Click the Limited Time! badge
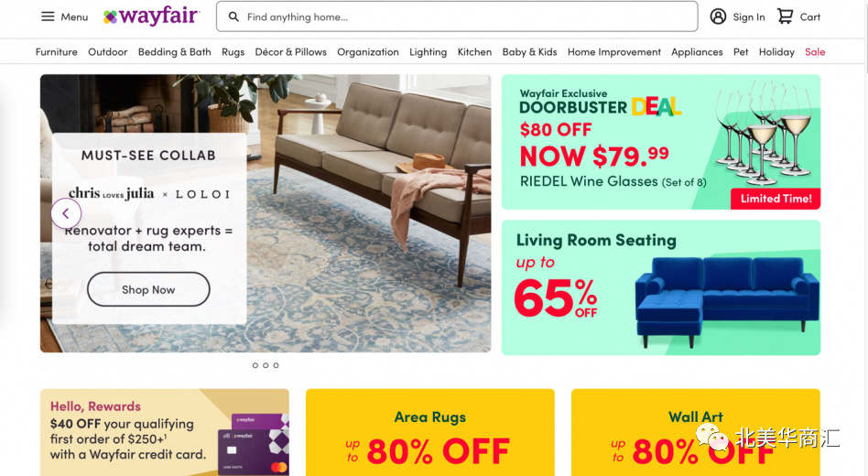This screenshot has height=476, width=868. click(776, 199)
